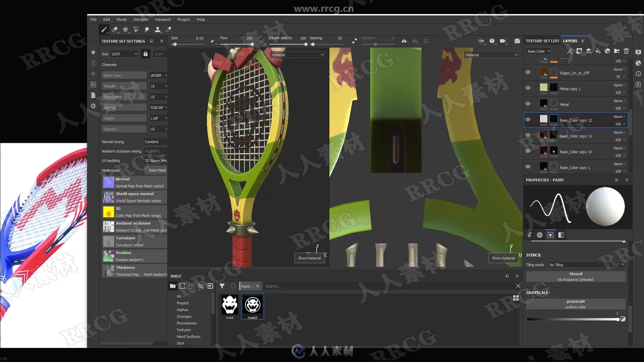Image resolution: width=644 pixels, height=362 pixels.
Task: Select the Paint brush tool icon
Action: pyautogui.click(x=104, y=29)
